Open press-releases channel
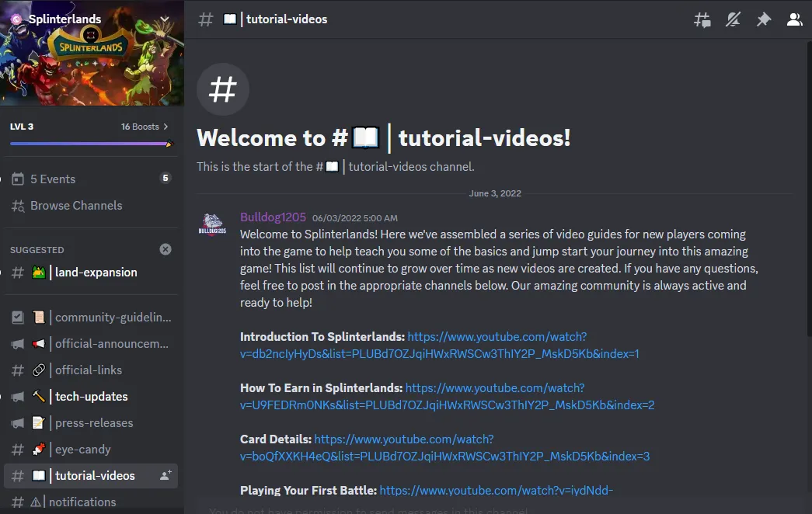Screen dimensions: 812x514 pos(92,423)
